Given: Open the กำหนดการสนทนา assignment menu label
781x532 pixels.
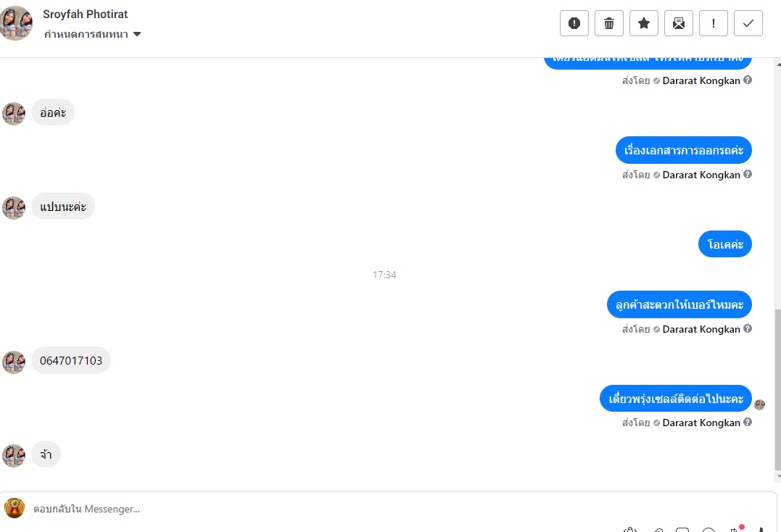Looking at the screenshot, I should point(86,34).
